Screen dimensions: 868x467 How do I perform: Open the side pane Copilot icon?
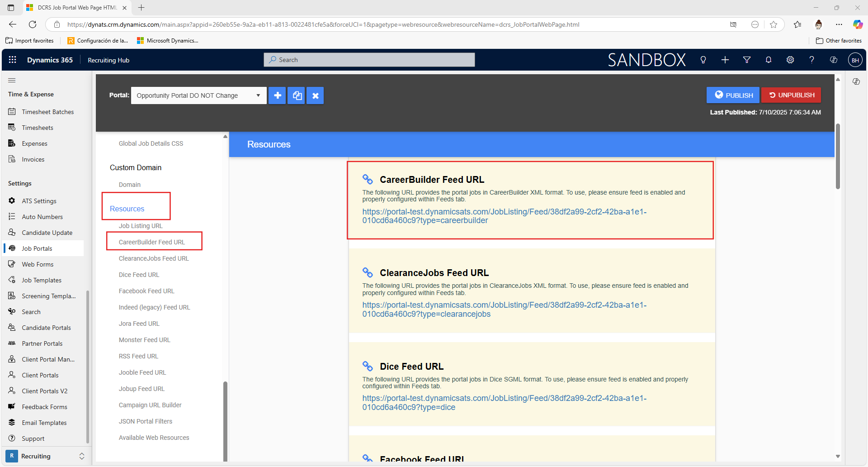click(x=856, y=82)
